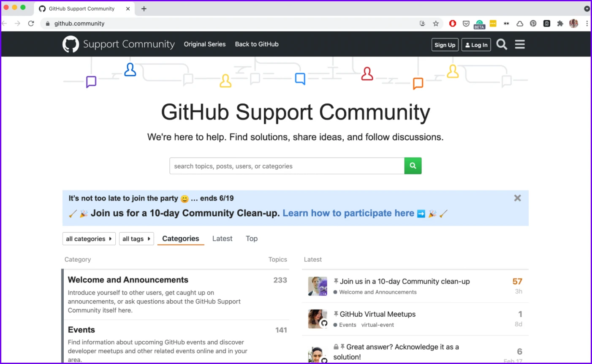Image resolution: width=592 pixels, height=364 pixels.
Task: Click the Sign Up button
Action: pyautogui.click(x=445, y=45)
